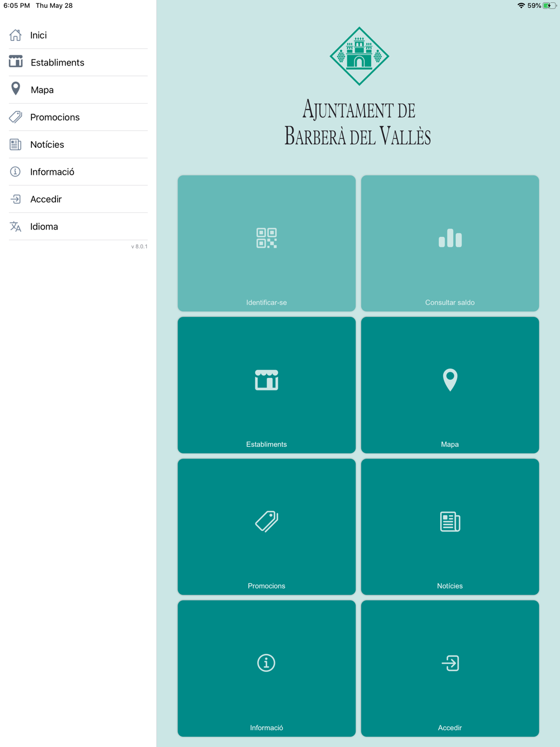Tap the store icon beside Establiments in sidebar
The image size is (560, 747).
(x=16, y=62)
